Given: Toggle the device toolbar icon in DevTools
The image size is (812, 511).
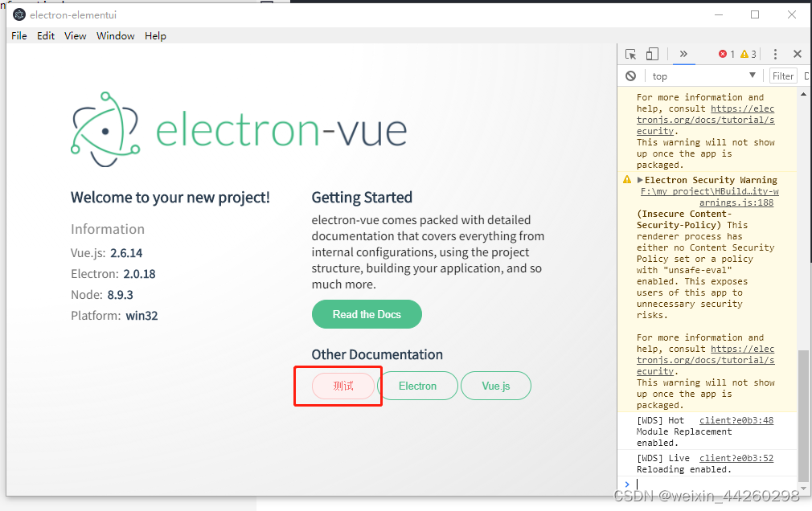Looking at the screenshot, I should [652, 54].
